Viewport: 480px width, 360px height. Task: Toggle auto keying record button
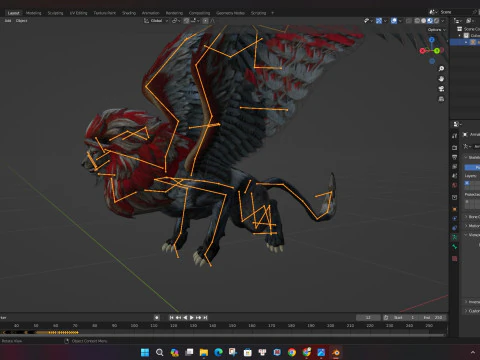[x=157, y=318]
